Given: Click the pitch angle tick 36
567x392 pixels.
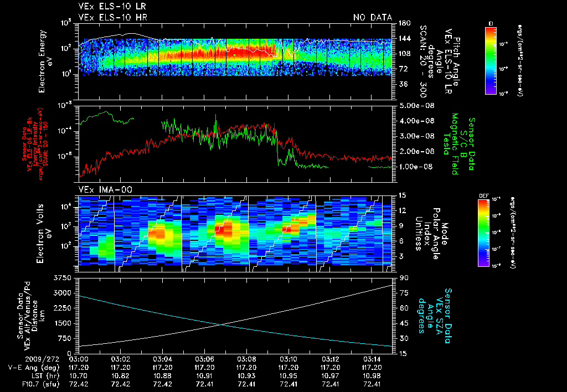Looking at the screenshot, I should click(x=403, y=84).
